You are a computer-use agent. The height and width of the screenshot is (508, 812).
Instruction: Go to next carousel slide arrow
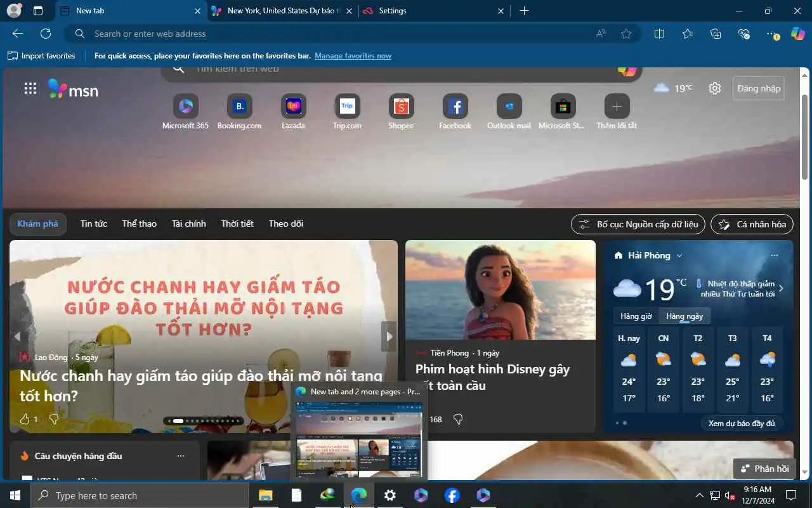pyautogui.click(x=389, y=337)
